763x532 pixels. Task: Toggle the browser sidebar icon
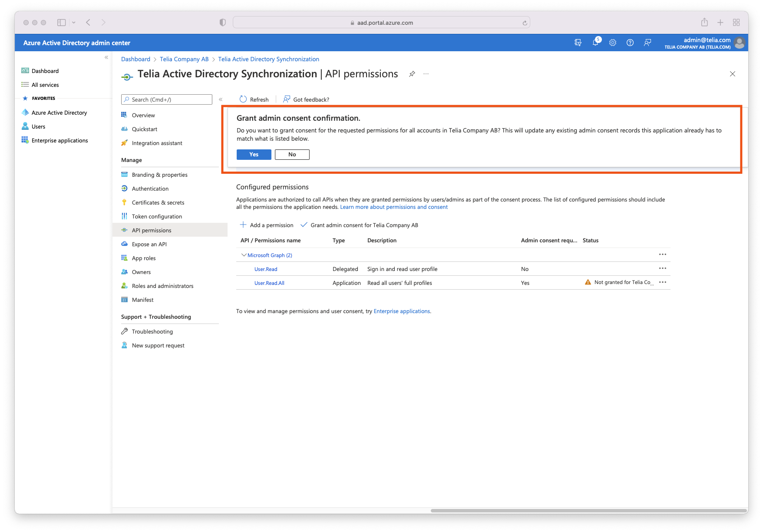pyautogui.click(x=62, y=22)
